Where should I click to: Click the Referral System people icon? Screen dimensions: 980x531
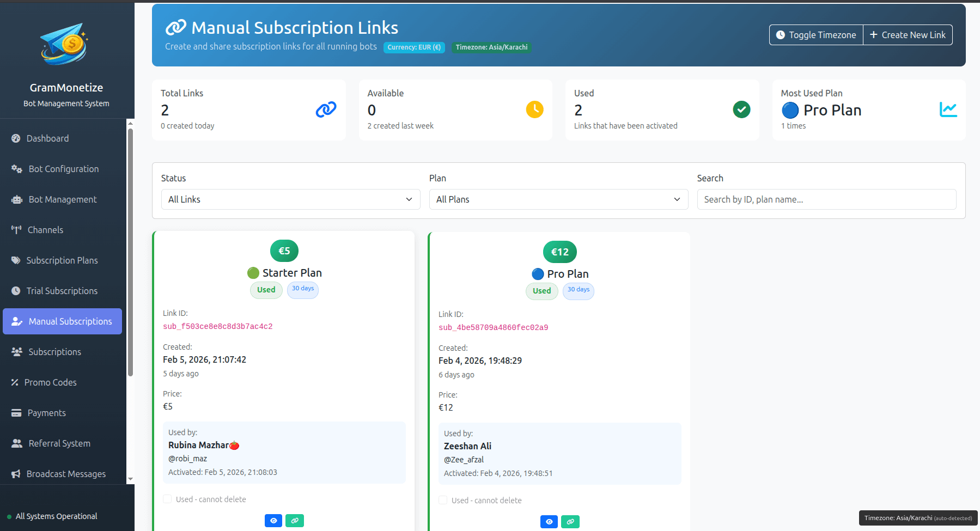pyautogui.click(x=16, y=443)
